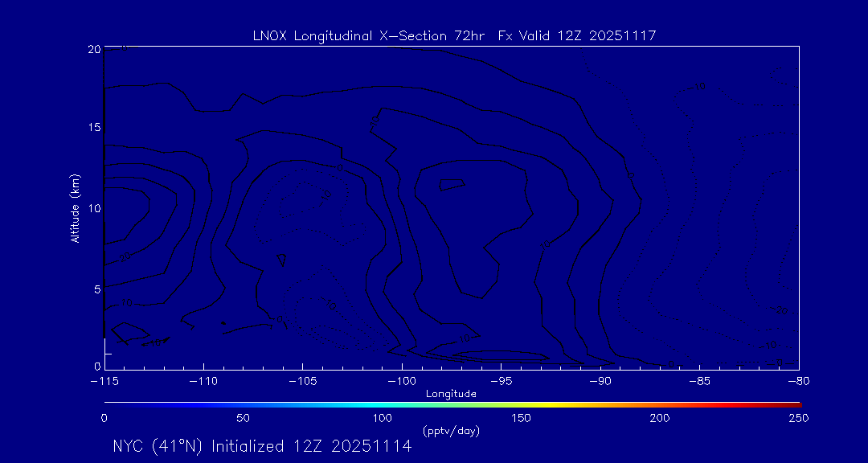Image resolution: width=868 pixels, height=463 pixels.
Task: Click the plot title "LNOX Longitudinal X-Section 72hr"
Action: [367, 36]
